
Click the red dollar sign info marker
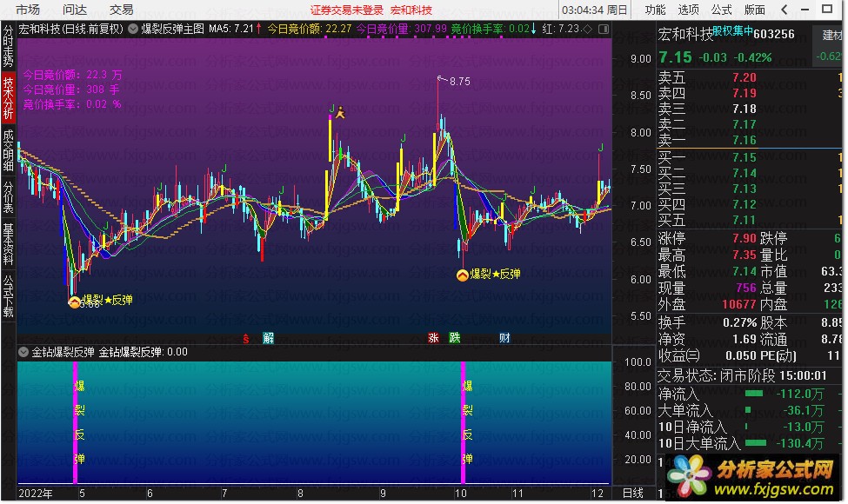coord(246,339)
